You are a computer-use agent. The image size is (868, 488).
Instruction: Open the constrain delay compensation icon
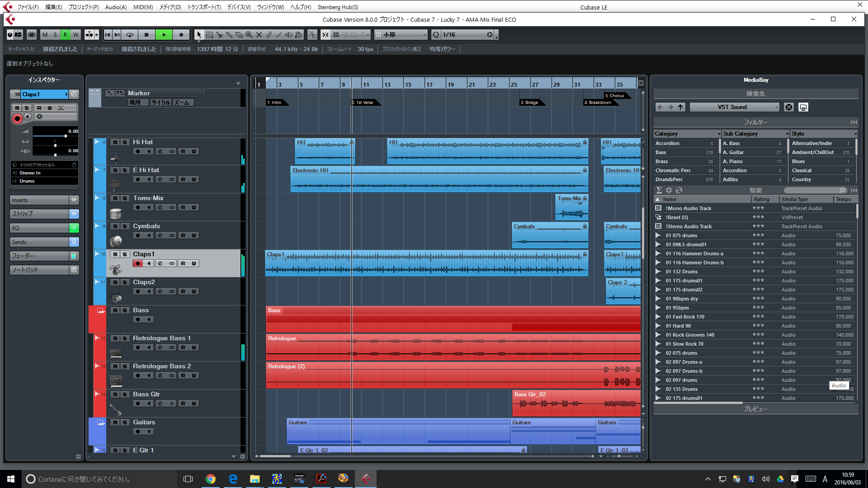[32, 35]
